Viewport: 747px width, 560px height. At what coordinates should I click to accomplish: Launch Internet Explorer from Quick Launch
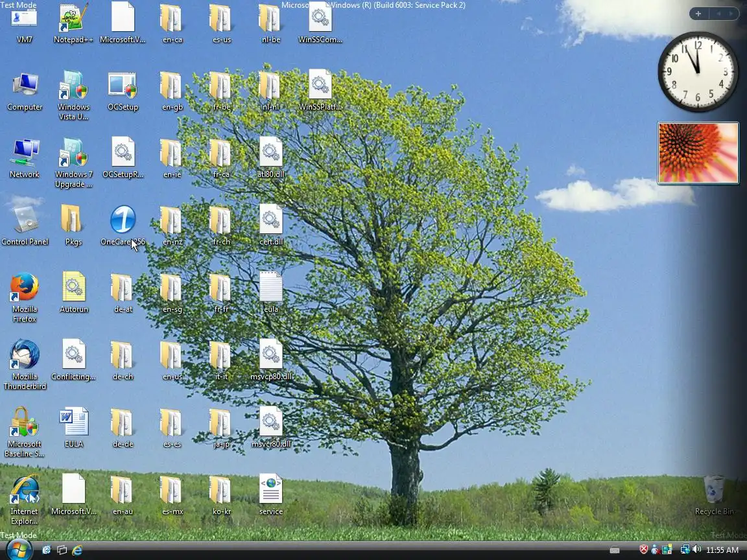[77, 550]
